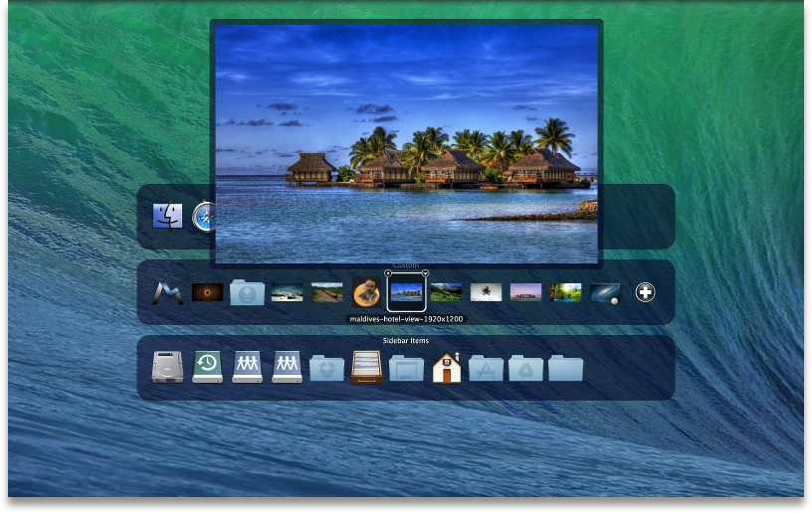Pick the purple sunset building wallpaper

pyautogui.click(x=525, y=292)
